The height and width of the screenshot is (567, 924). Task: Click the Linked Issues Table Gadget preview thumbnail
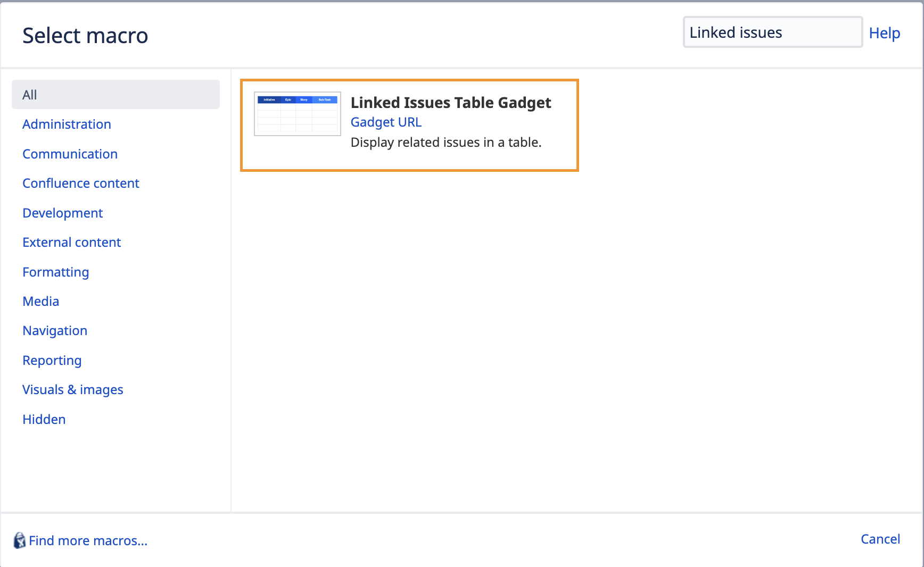[x=296, y=113]
